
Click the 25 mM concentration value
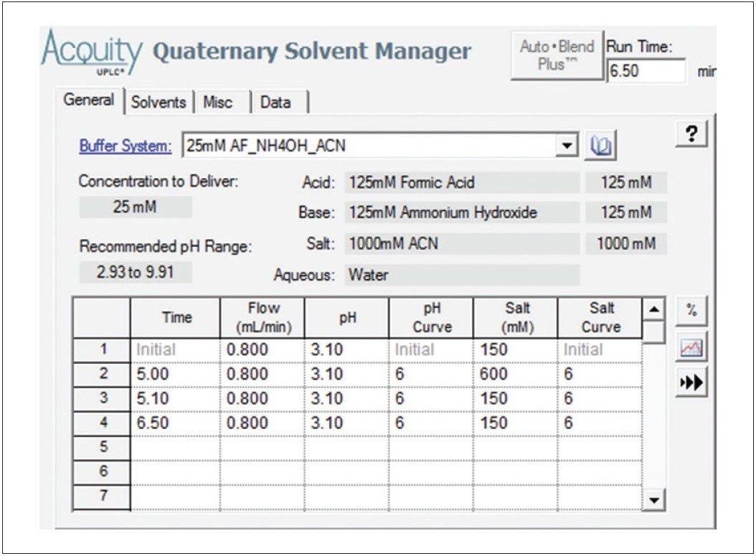[136, 207]
